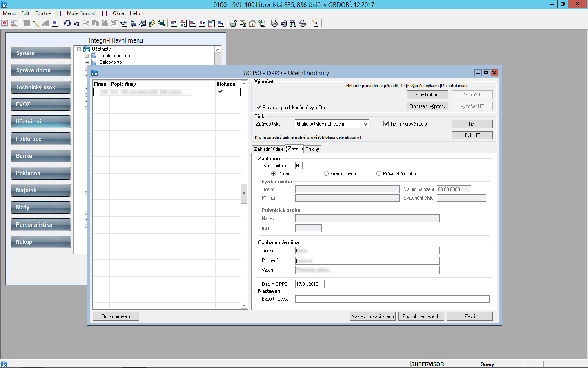The image size is (588, 368).
Task: Open the Fakturace module in the sidebar
Action: coord(41,139)
